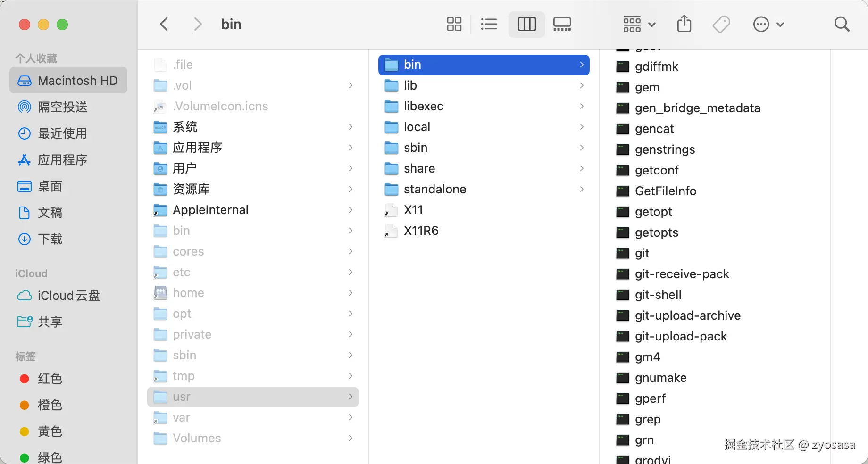This screenshot has width=868, height=464.
Task: Open the etc folder alias
Action: click(253, 272)
